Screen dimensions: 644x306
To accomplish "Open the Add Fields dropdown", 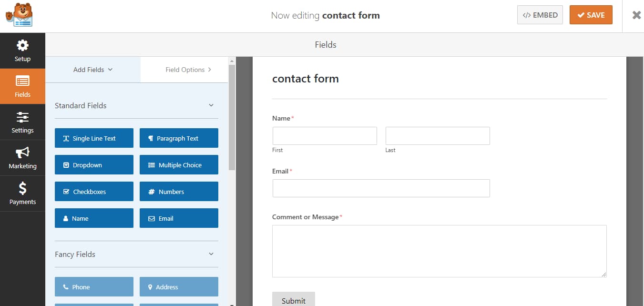I will tap(92, 70).
